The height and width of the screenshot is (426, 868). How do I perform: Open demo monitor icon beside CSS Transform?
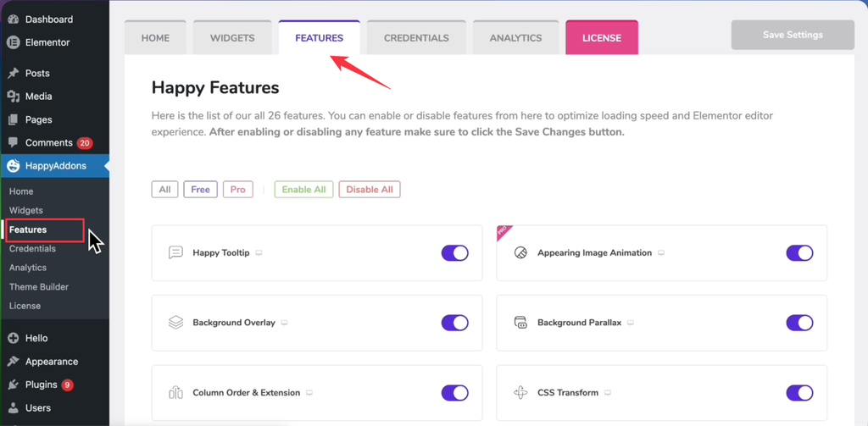pos(608,393)
